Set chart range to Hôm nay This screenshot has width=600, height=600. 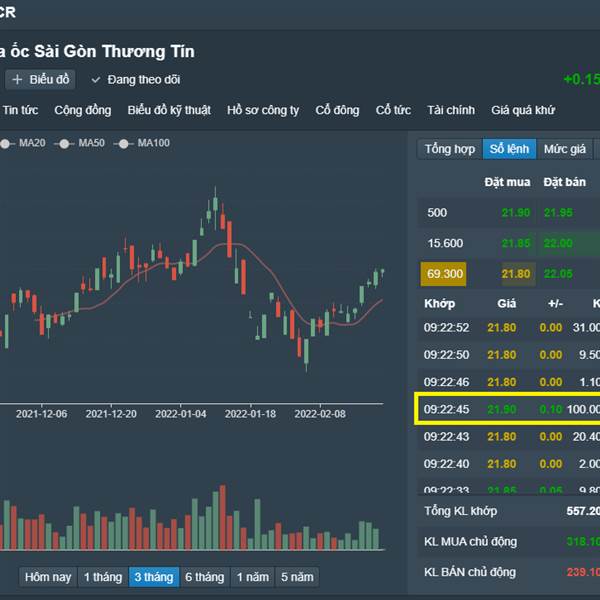(x=48, y=577)
